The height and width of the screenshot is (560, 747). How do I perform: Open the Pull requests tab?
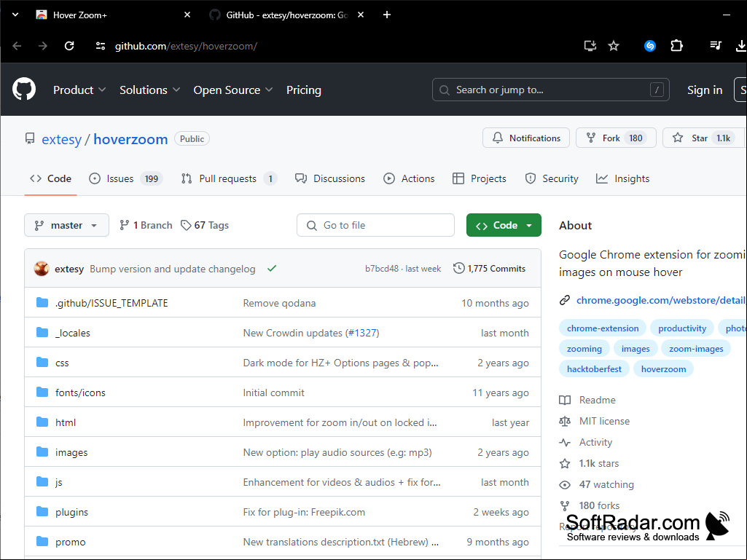pos(229,178)
